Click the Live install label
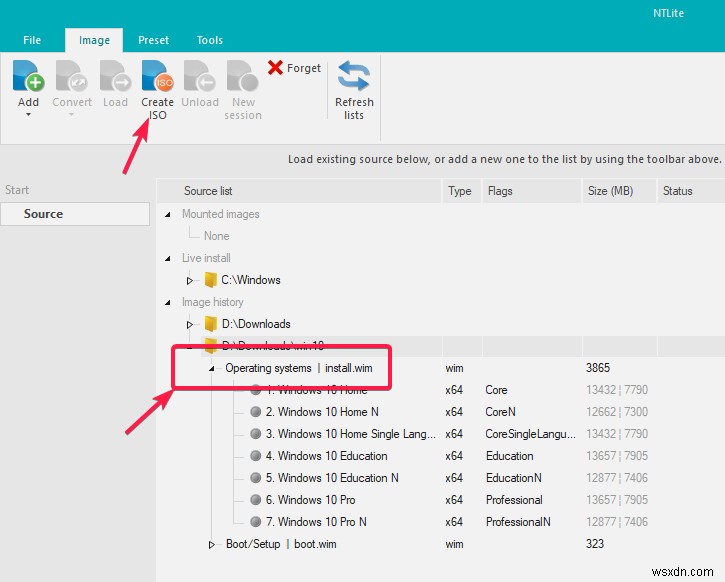The width and height of the screenshot is (725, 582). (206, 258)
